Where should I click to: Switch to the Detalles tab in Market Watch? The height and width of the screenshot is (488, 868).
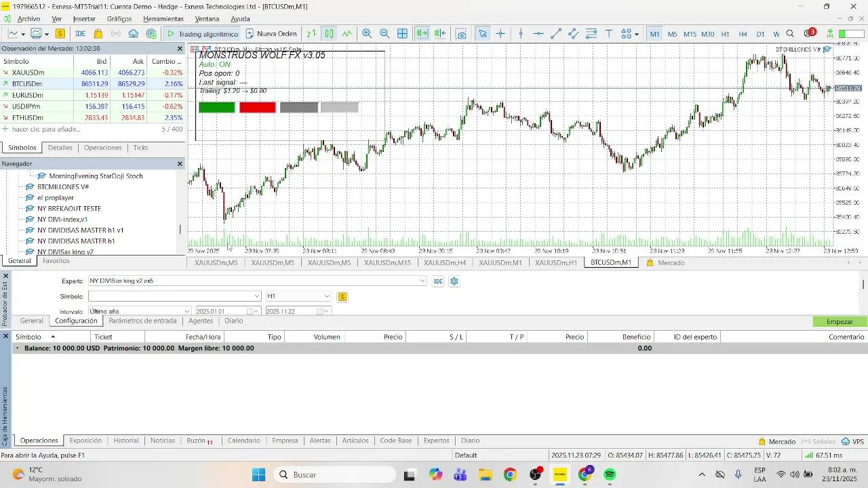(60, 148)
